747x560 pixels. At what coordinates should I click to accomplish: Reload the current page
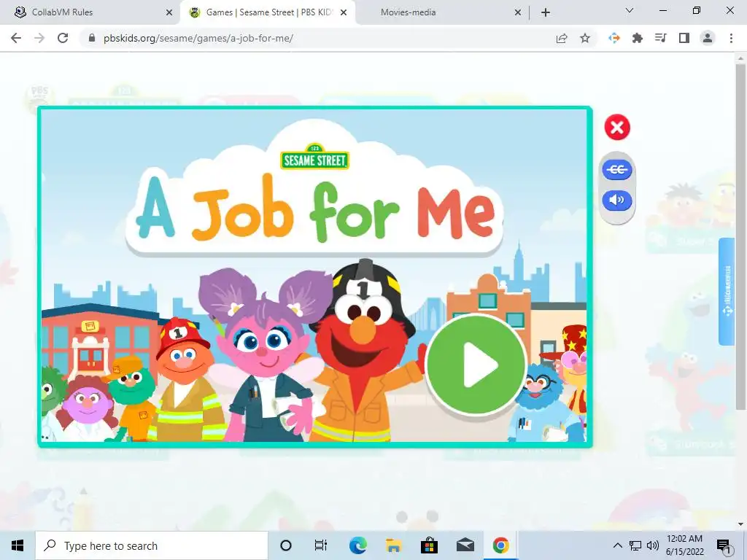pyautogui.click(x=63, y=38)
